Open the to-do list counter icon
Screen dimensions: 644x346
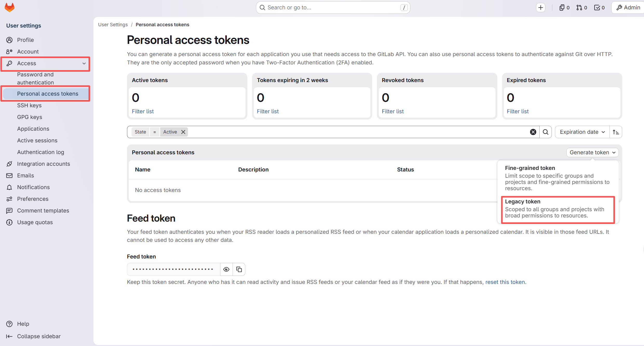point(599,8)
